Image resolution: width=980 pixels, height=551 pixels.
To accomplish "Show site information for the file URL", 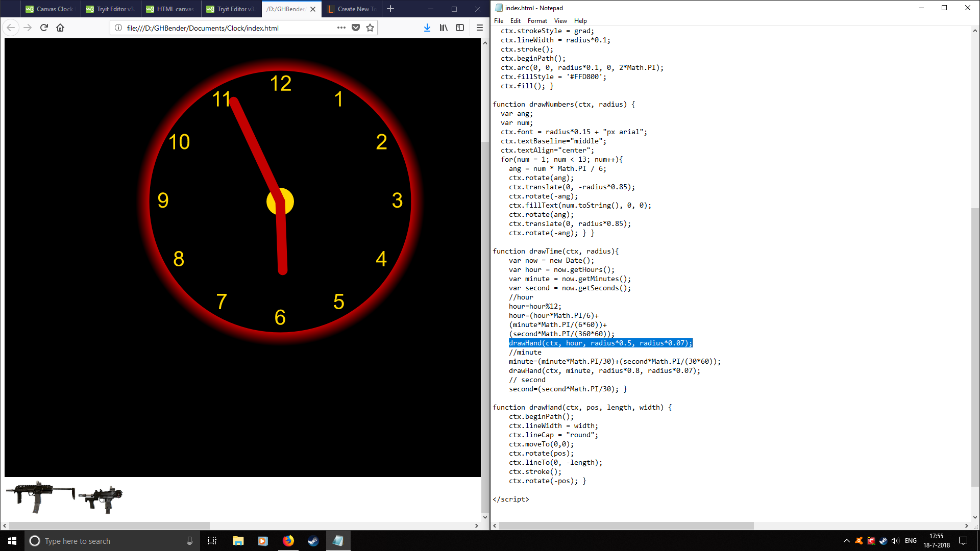I will tap(118, 28).
